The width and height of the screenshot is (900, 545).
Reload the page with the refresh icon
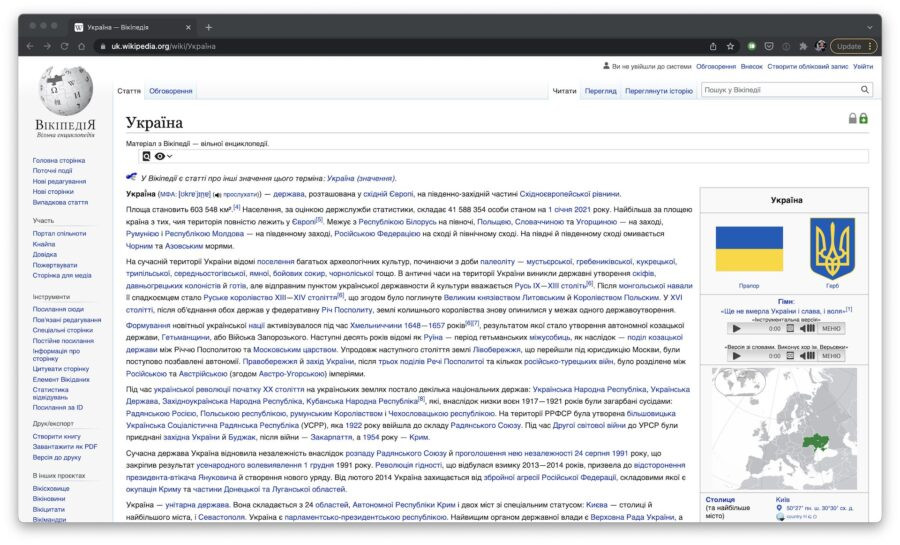click(x=64, y=46)
